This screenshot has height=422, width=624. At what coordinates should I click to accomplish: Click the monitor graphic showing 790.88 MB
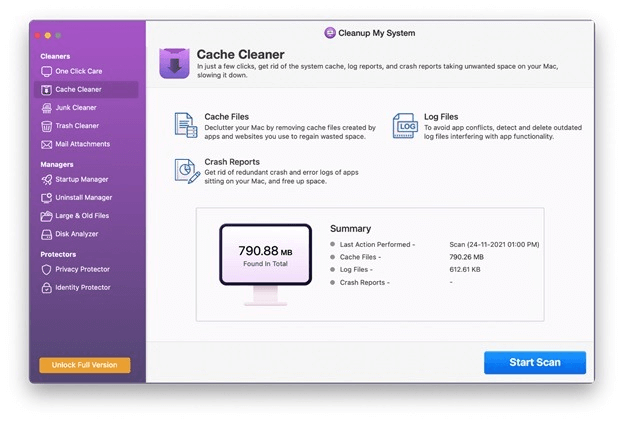[265, 265]
